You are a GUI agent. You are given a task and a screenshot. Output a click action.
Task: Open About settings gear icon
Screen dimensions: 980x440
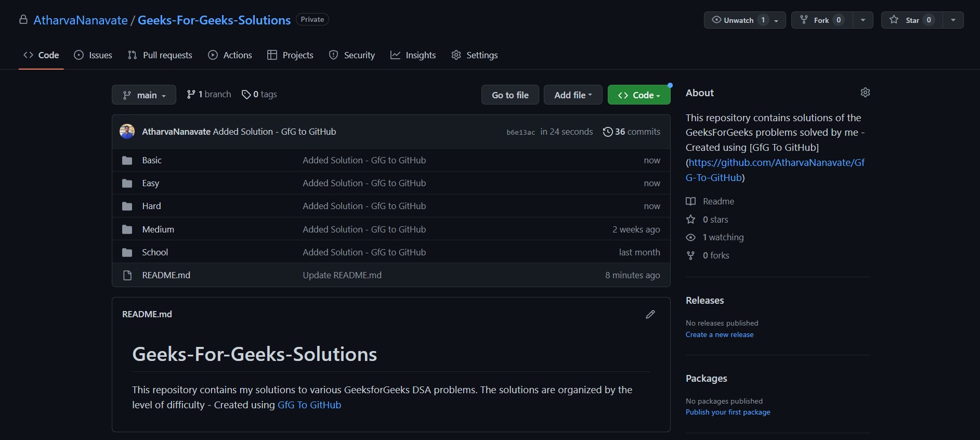point(865,93)
